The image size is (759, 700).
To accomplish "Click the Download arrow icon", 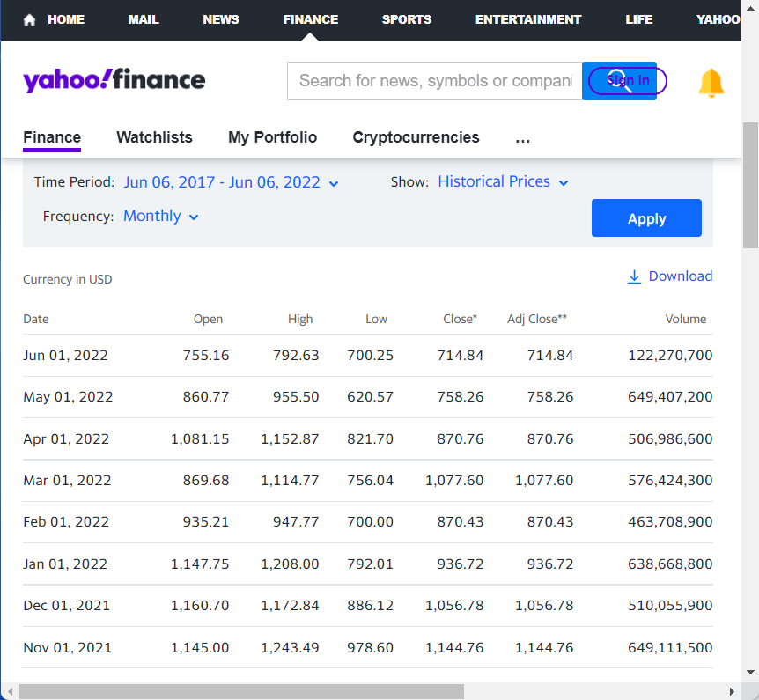I will click(634, 276).
